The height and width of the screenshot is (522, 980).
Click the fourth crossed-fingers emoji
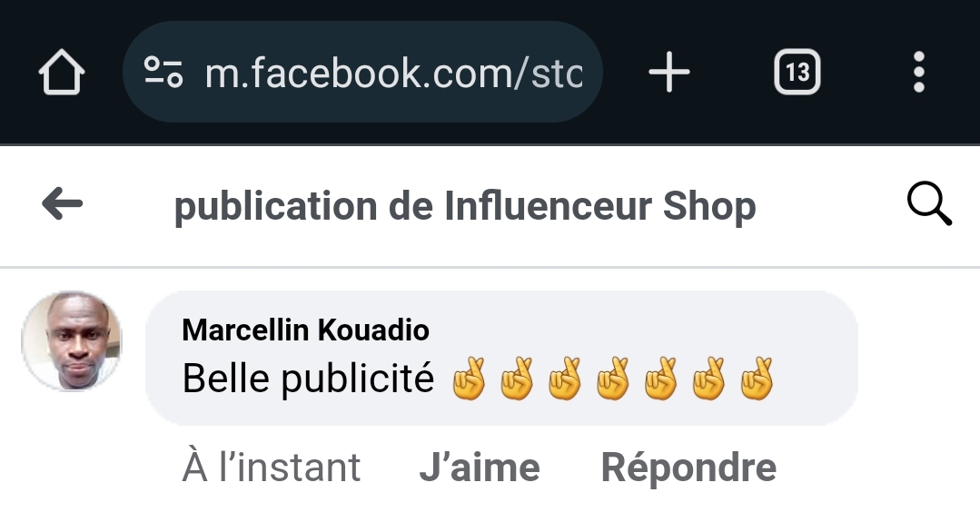612,379
